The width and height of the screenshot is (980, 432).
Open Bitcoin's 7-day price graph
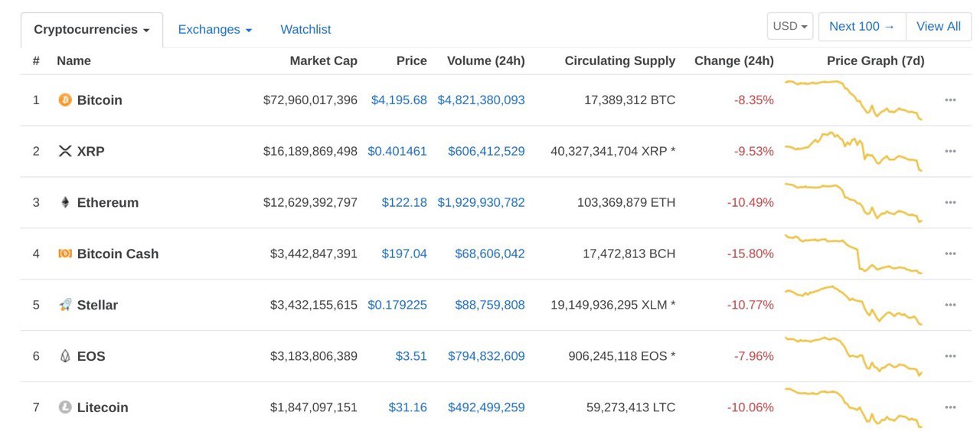click(854, 100)
